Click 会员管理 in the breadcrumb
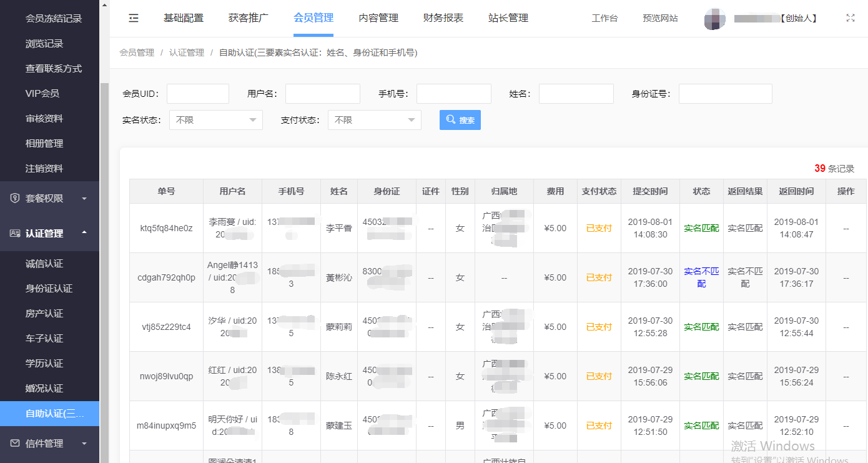Viewport: 868px width, 463px height. (x=137, y=52)
